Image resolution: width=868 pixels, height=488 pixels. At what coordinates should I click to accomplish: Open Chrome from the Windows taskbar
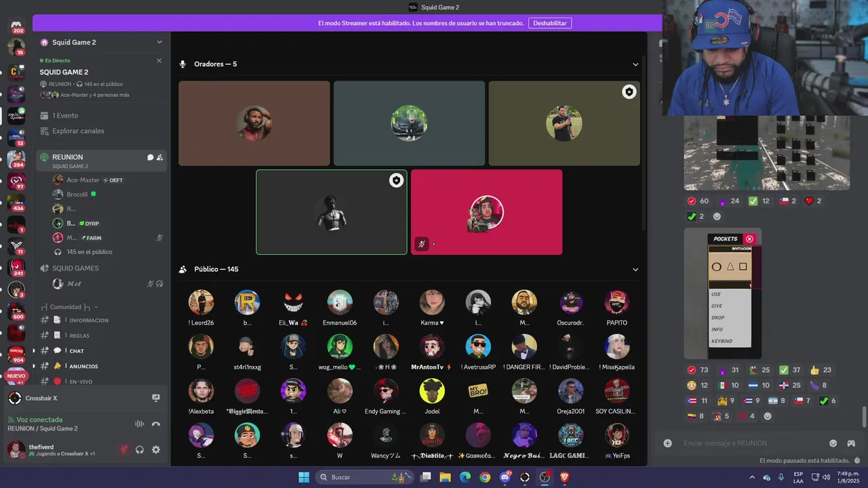485,477
